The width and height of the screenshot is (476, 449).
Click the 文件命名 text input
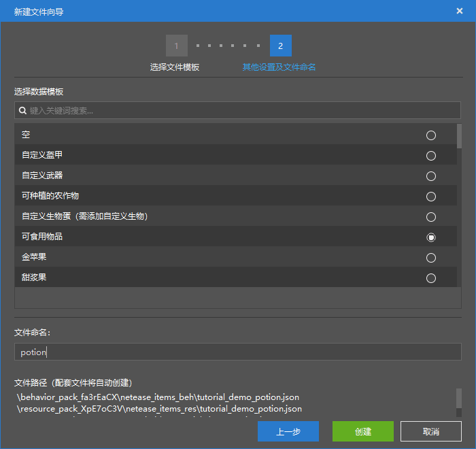point(238,352)
